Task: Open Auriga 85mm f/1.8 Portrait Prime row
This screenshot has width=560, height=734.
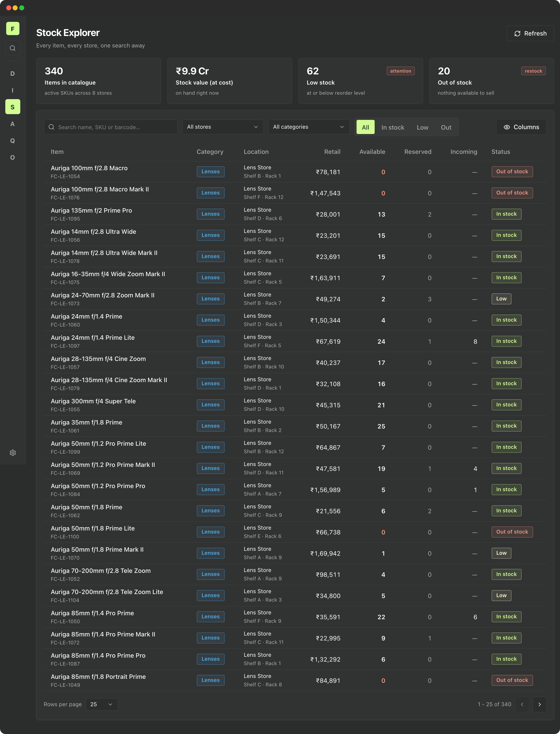Action: [x=295, y=680]
